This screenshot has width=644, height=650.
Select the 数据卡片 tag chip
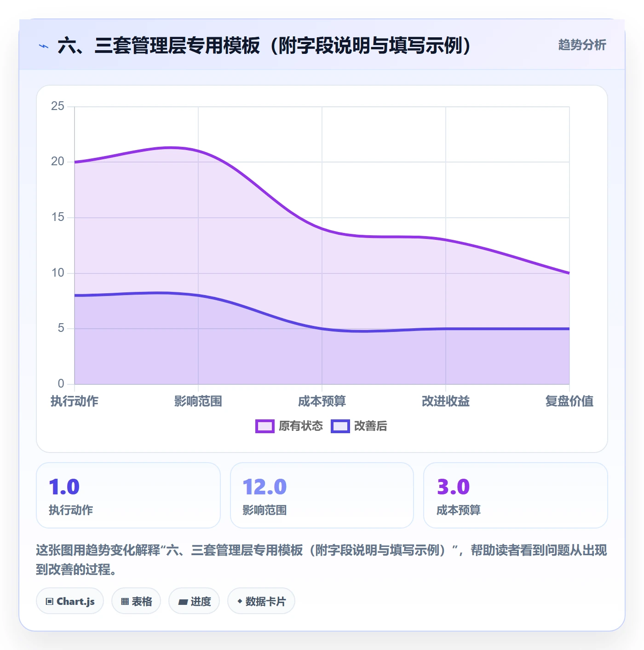point(261,601)
